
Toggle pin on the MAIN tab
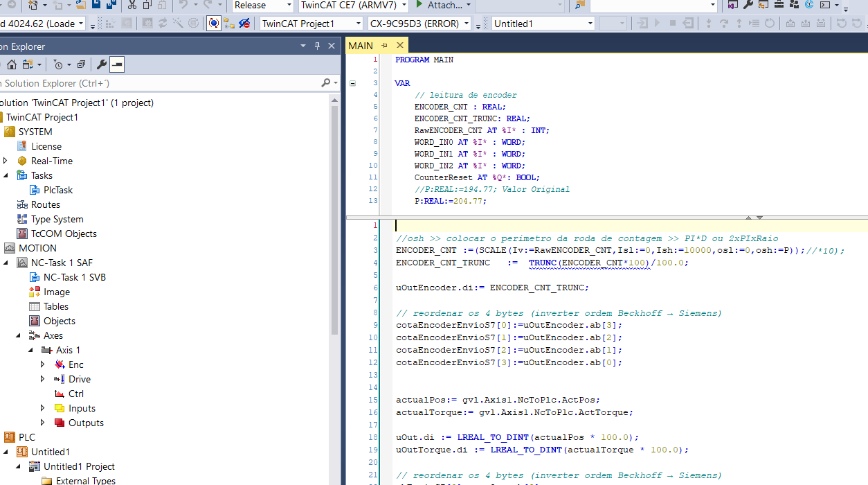pos(385,46)
